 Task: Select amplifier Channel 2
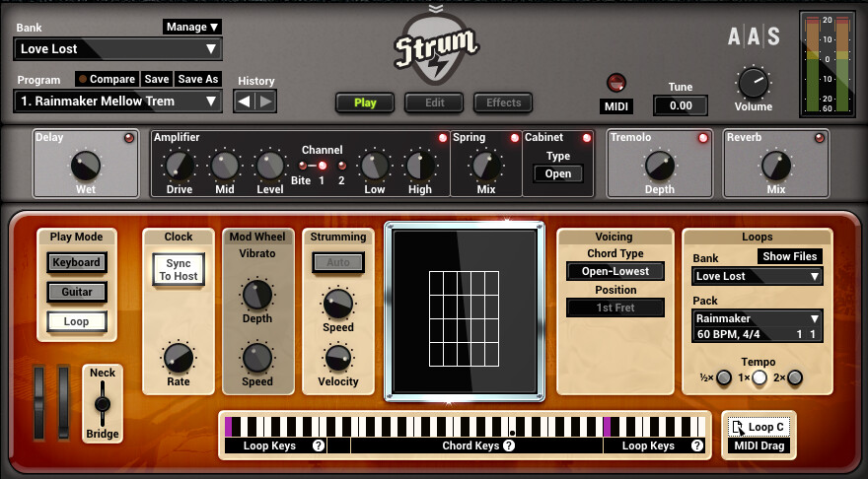coord(341,166)
